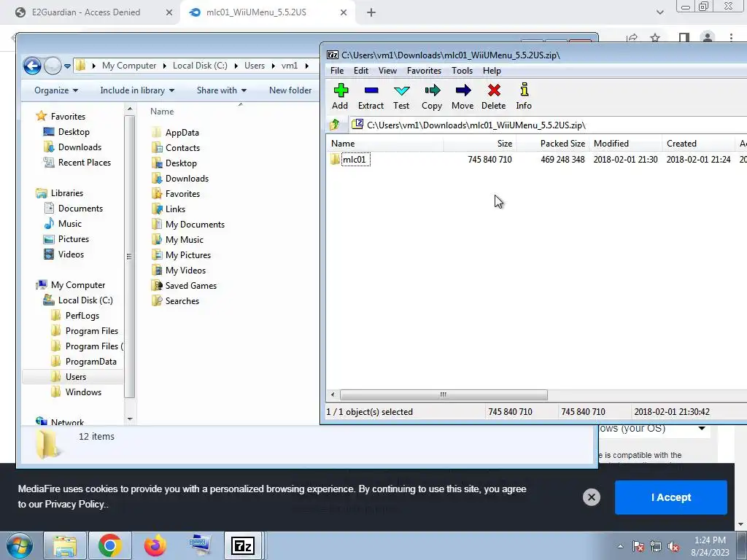This screenshot has width=747, height=560.
Task: Click the Explorer Forward arrow button
Action: pyautogui.click(x=53, y=66)
